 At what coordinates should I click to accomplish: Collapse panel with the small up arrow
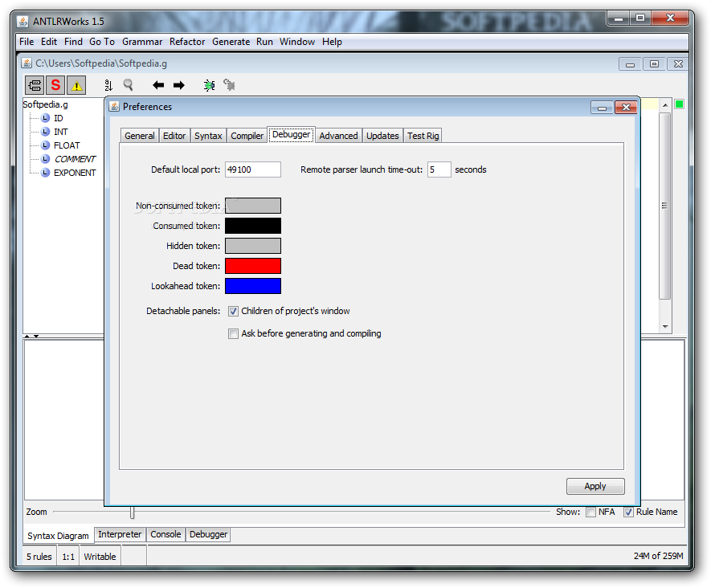coord(27,337)
